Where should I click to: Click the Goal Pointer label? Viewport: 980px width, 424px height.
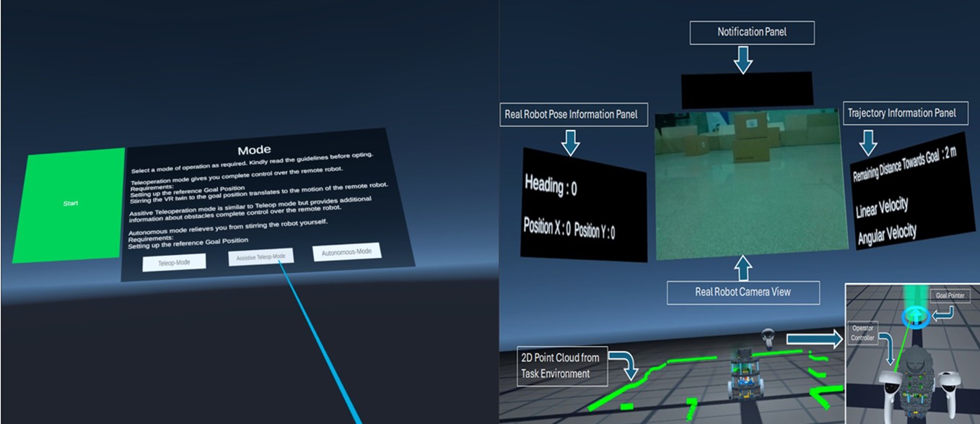click(950, 295)
